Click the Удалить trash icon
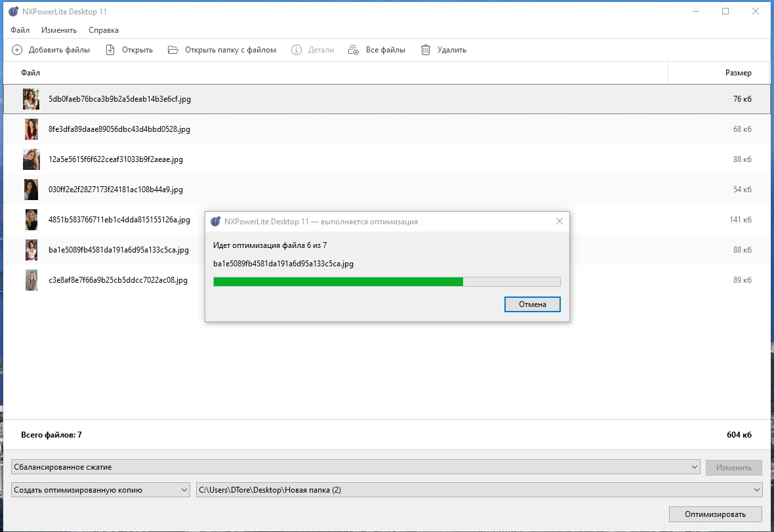The image size is (774, 532). point(426,50)
